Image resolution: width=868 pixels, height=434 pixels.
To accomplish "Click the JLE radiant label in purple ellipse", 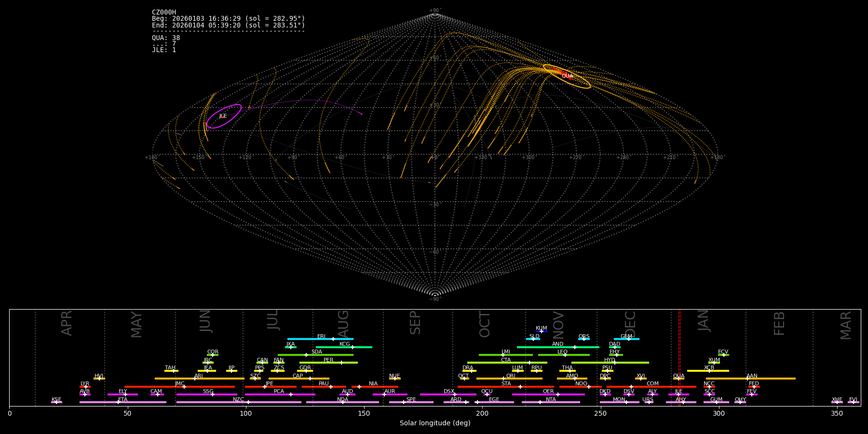I will point(223,116).
